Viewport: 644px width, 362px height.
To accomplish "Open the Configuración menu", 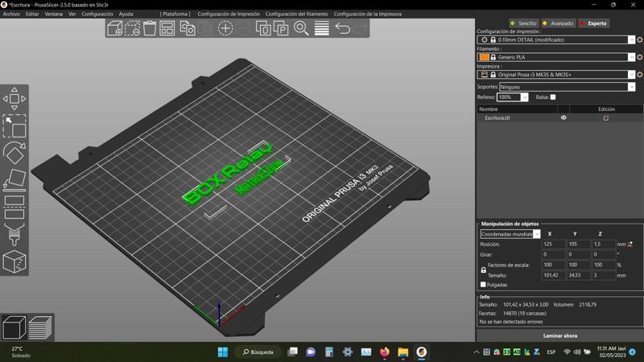I will (97, 14).
